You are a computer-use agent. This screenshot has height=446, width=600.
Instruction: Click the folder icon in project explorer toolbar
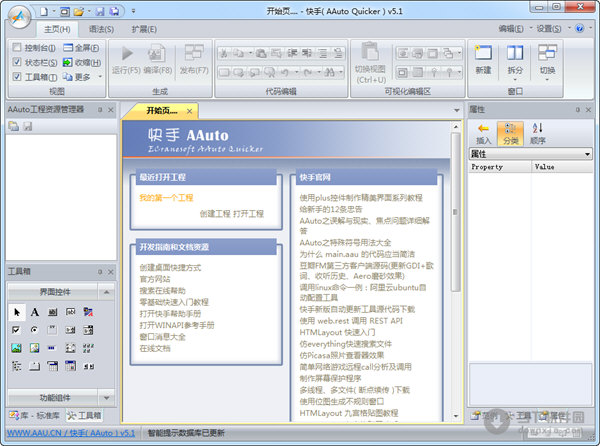tap(14, 126)
